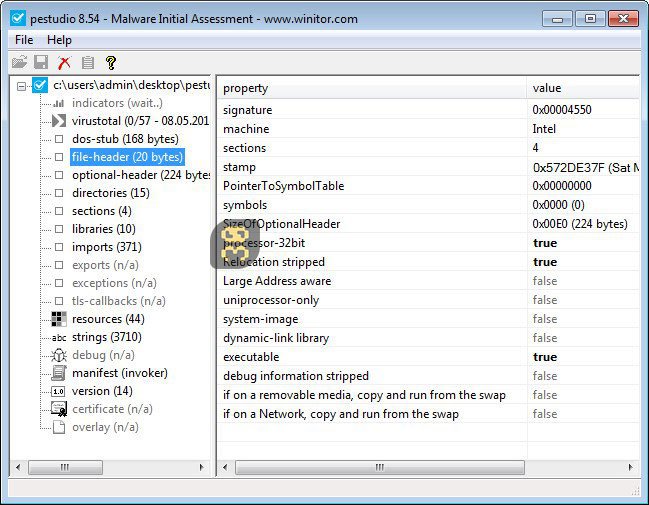The height and width of the screenshot is (505, 649).
Task: Click right arrow of property table scrollbar
Action: [x=630, y=467]
